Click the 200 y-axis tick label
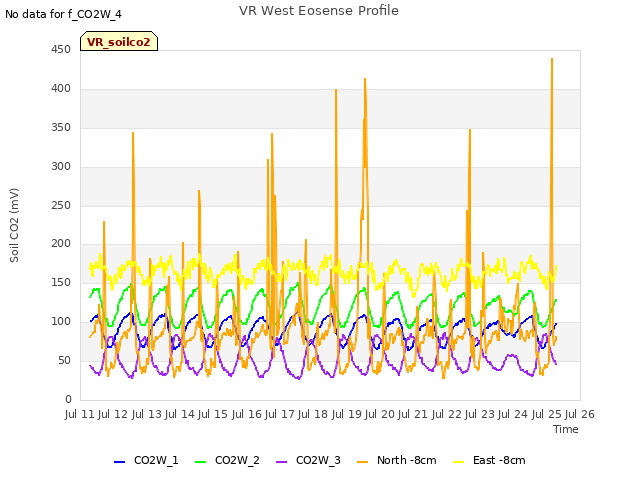This screenshot has height=480, width=640. coord(61,244)
